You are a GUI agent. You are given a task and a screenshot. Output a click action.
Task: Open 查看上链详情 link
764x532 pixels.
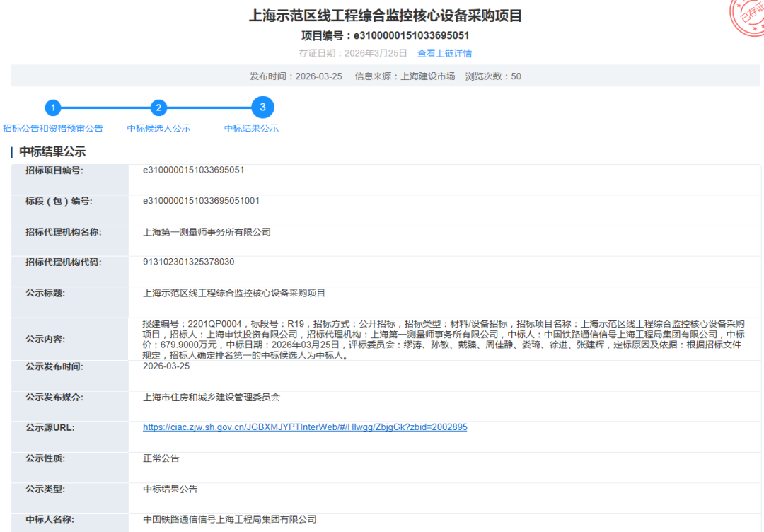coord(444,53)
